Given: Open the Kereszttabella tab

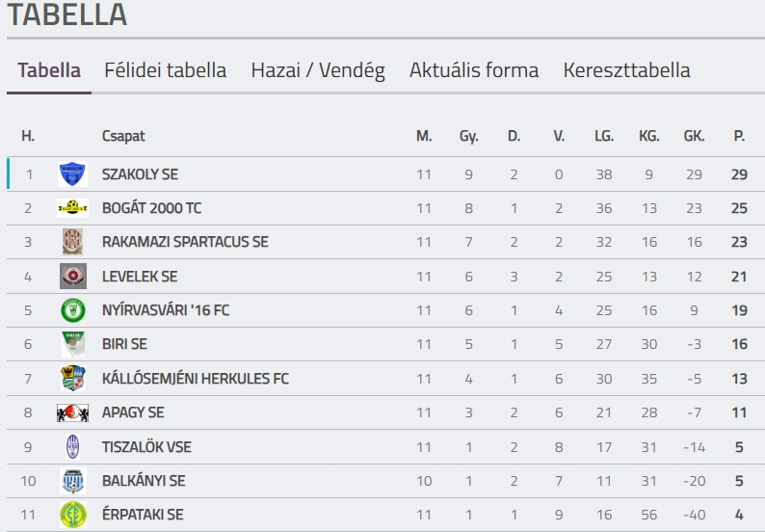Looking at the screenshot, I should tap(626, 70).
